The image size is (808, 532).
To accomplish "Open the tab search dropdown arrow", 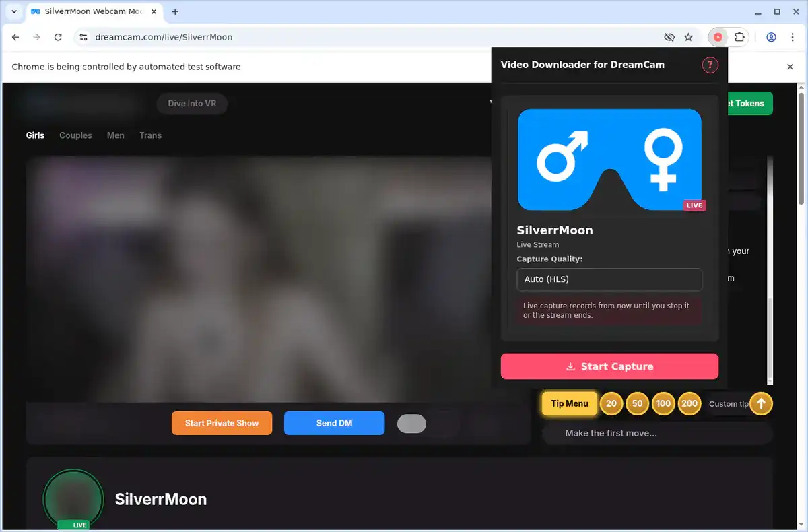I will pyautogui.click(x=13, y=12).
